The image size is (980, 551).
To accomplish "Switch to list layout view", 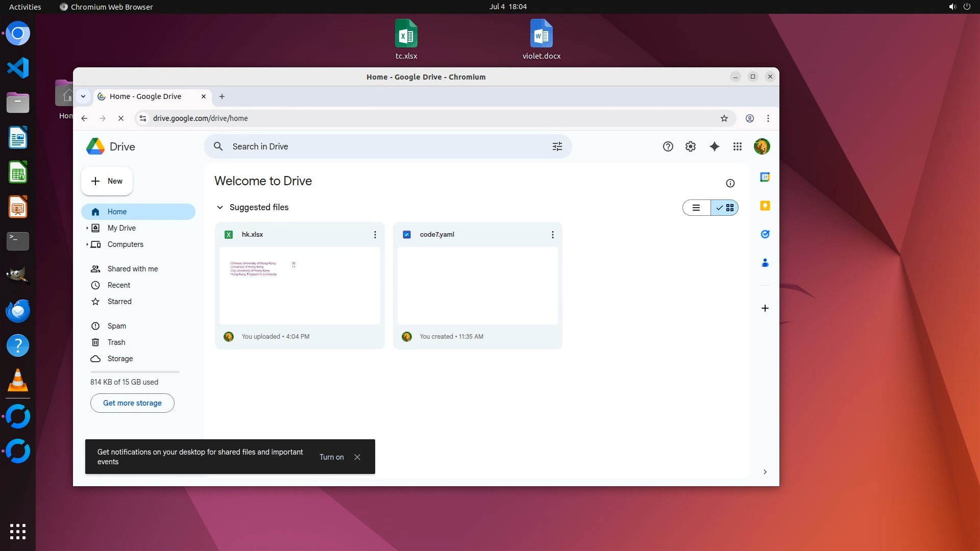I will click(x=696, y=208).
